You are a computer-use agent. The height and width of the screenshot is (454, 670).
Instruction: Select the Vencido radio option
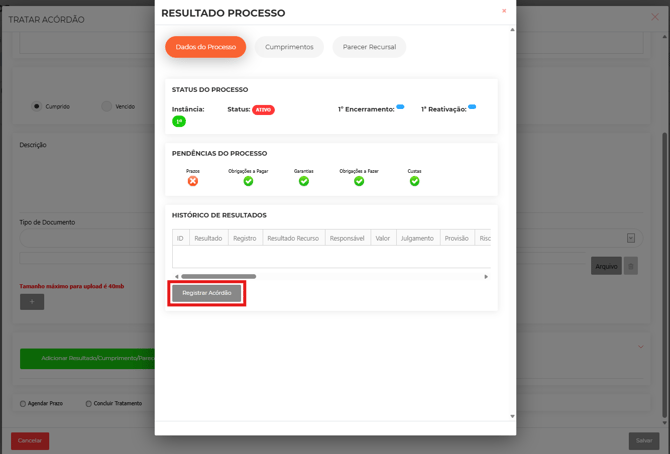106,106
